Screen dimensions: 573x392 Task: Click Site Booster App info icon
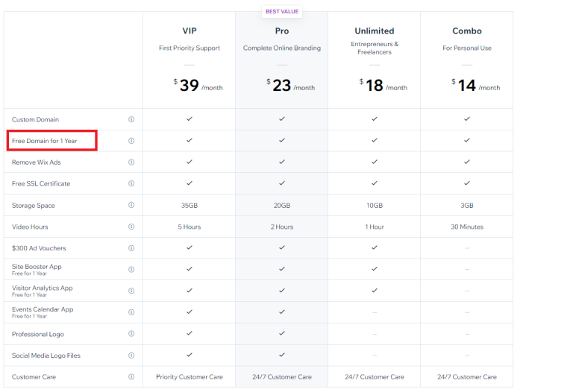click(131, 270)
